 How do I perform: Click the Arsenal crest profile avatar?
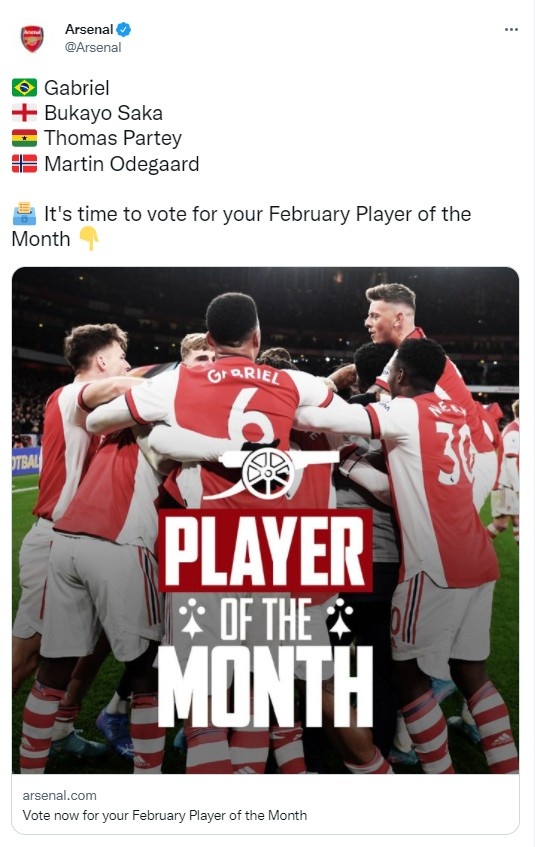(x=32, y=38)
